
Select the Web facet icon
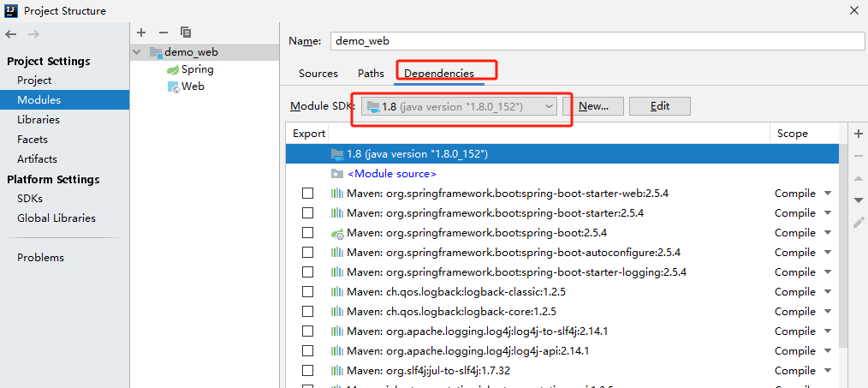pyautogui.click(x=173, y=87)
